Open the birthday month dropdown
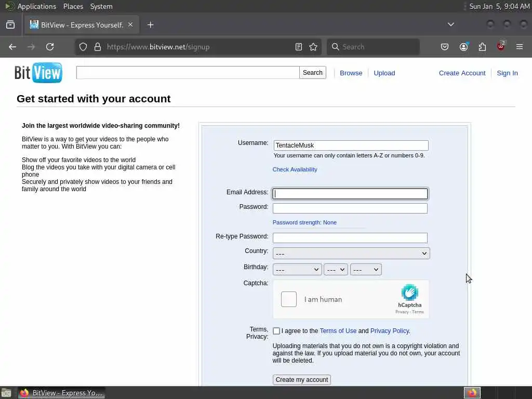This screenshot has height=399, width=532. [297, 270]
